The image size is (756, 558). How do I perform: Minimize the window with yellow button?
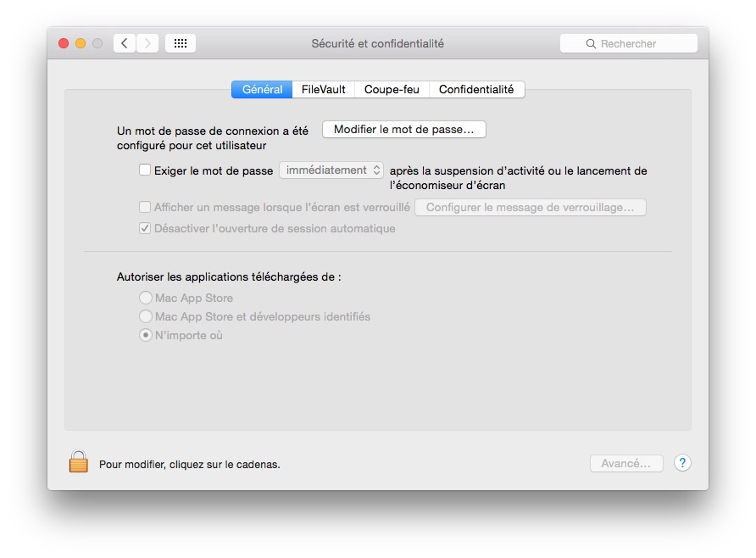pos(81,43)
